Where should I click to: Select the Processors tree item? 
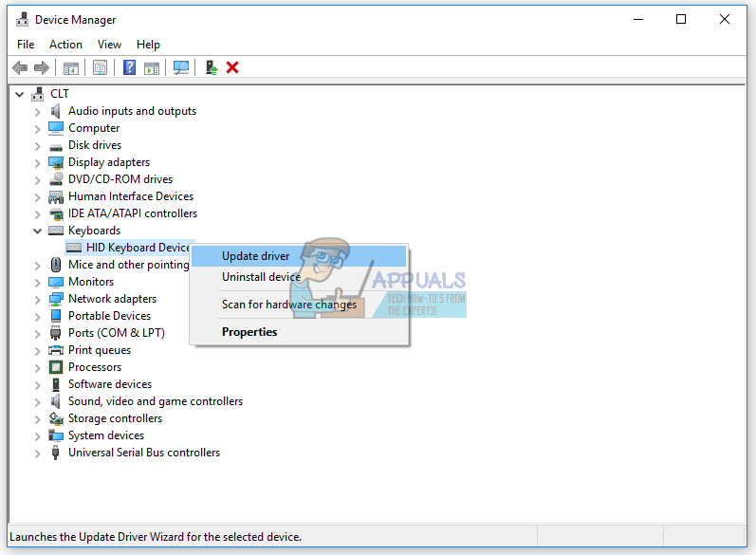[x=95, y=367]
